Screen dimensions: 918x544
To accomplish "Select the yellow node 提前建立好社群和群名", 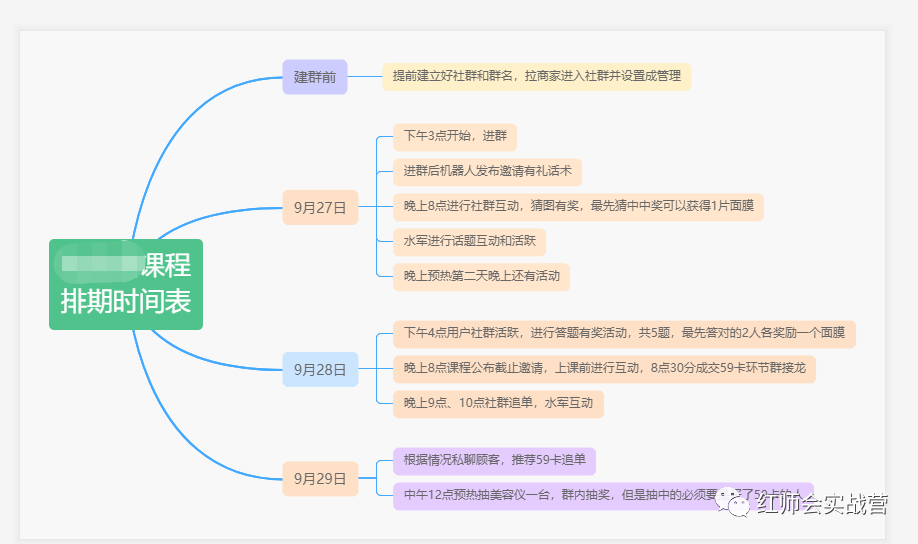I will coord(537,76).
